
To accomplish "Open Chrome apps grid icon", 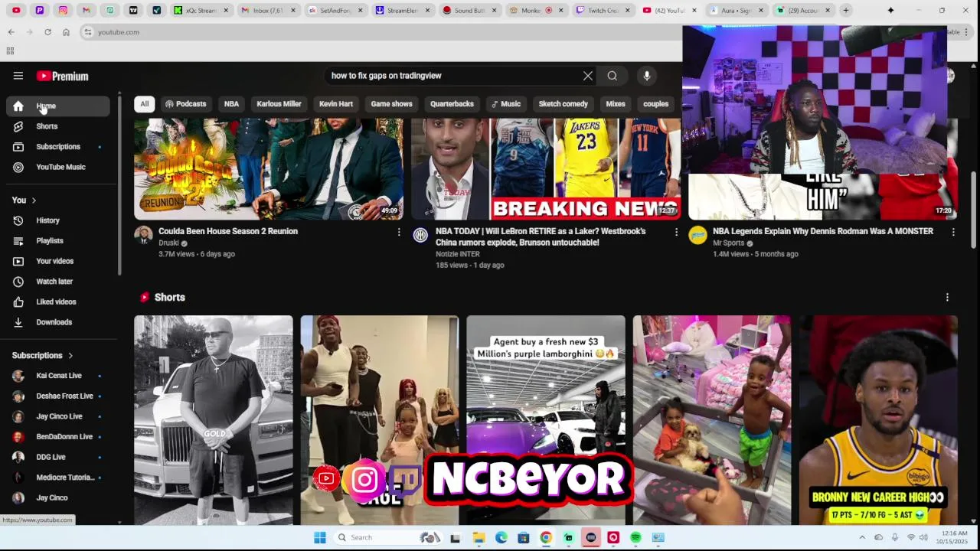I will point(10,51).
